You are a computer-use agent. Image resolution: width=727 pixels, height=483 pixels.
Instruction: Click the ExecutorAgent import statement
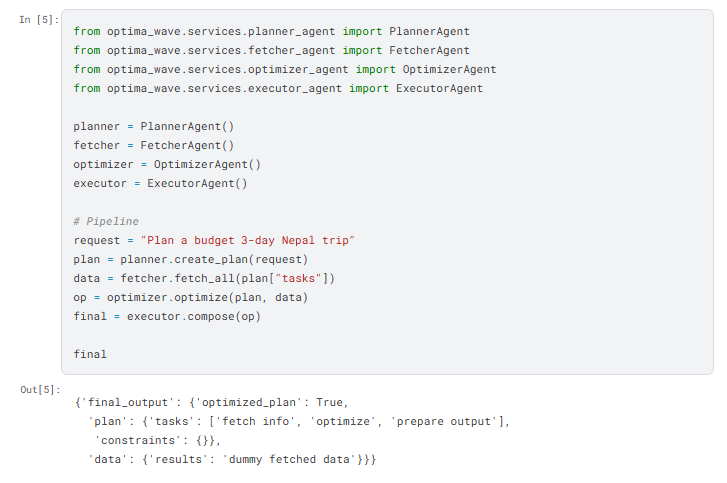pos(278,88)
